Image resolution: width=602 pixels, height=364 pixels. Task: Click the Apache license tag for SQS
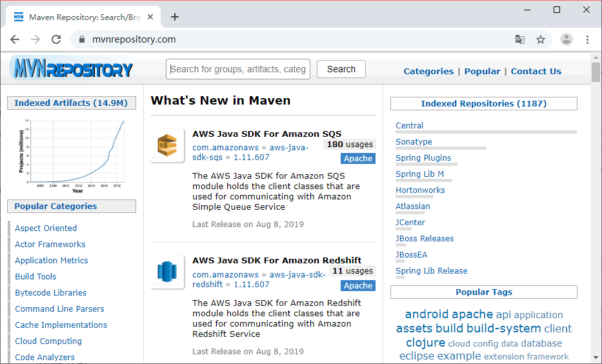tap(358, 159)
